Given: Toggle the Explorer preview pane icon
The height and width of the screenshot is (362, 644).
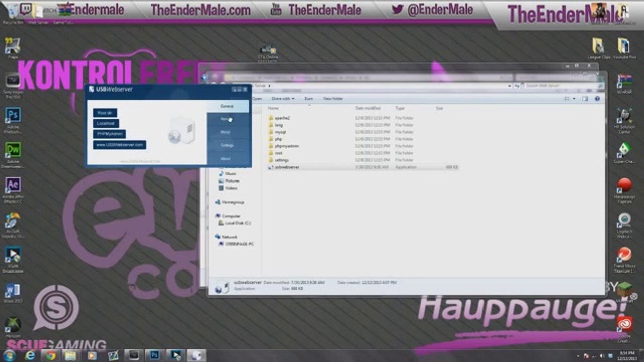Looking at the screenshot, I should [x=585, y=99].
